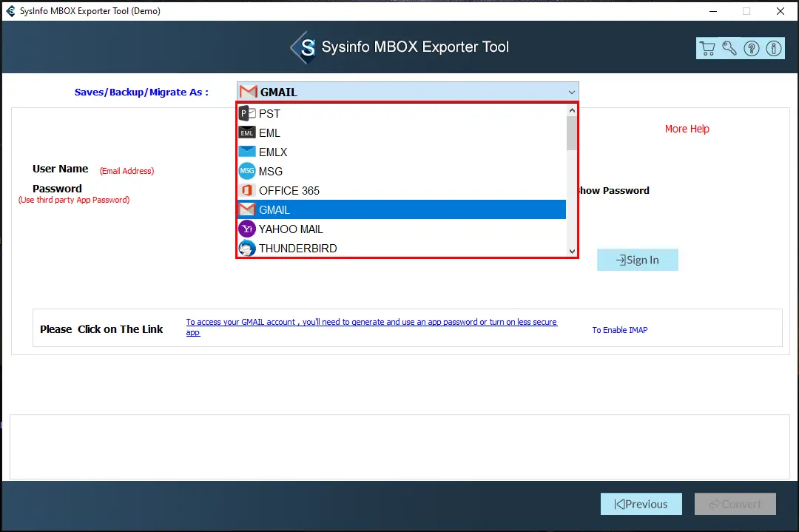Click the Saves/Backup/Migrate As label

[x=141, y=92]
